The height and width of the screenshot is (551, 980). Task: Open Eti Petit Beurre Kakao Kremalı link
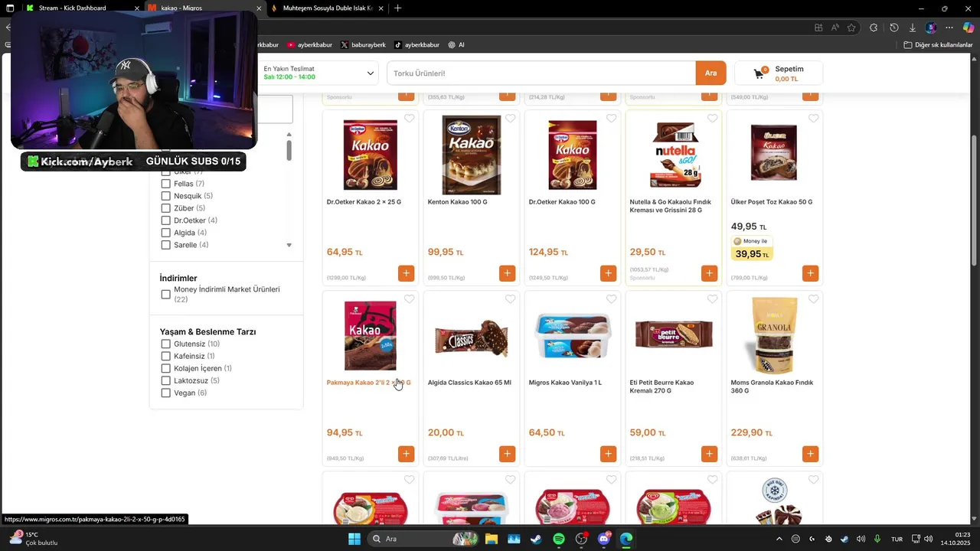661,386
